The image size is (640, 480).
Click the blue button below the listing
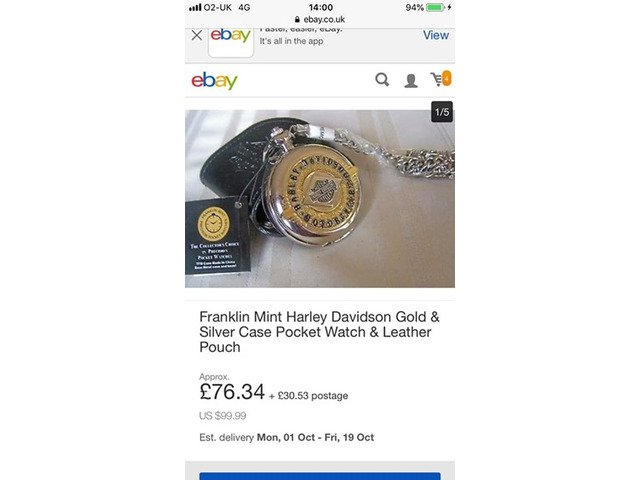pyautogui.click(x=320, y=476)
